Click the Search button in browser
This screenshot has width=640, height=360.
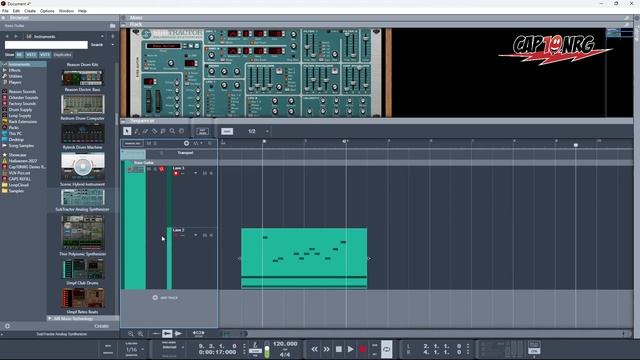point(97,45)
